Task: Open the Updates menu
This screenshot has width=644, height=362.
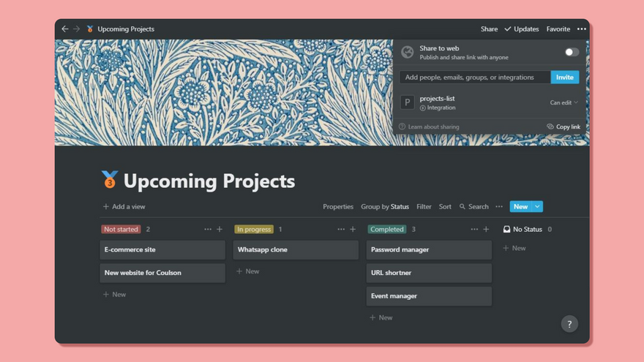Action: tap(522, 29)
